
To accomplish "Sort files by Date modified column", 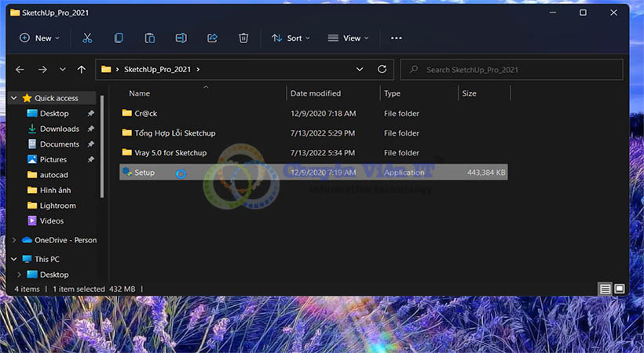I will pyautogui.click(x=316, y=93).
